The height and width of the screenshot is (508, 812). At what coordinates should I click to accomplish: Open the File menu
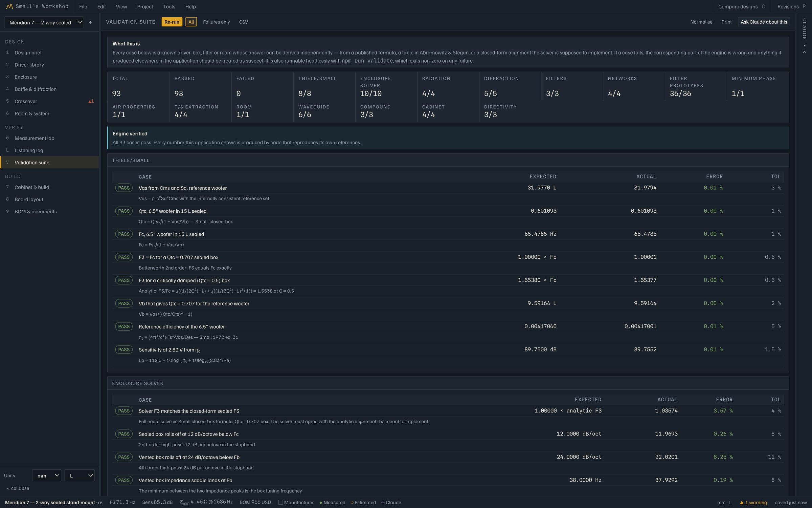coord(83,6)
